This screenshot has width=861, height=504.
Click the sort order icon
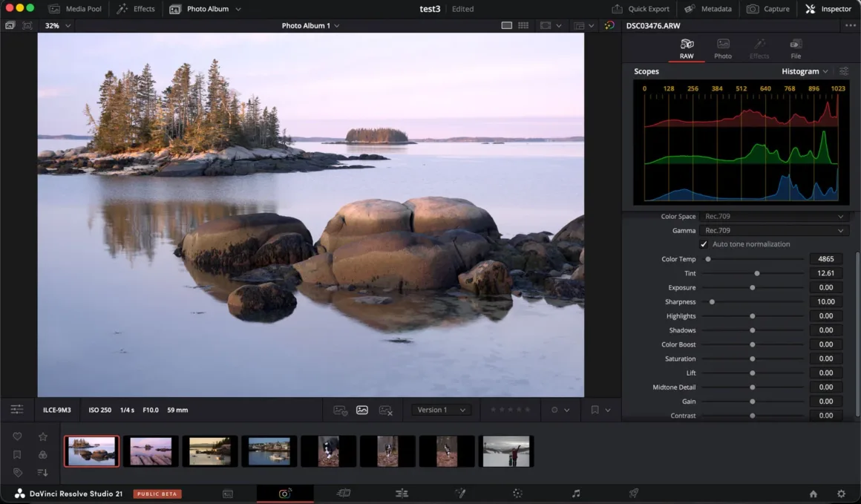pyautogui.click(x=42, y=472)
